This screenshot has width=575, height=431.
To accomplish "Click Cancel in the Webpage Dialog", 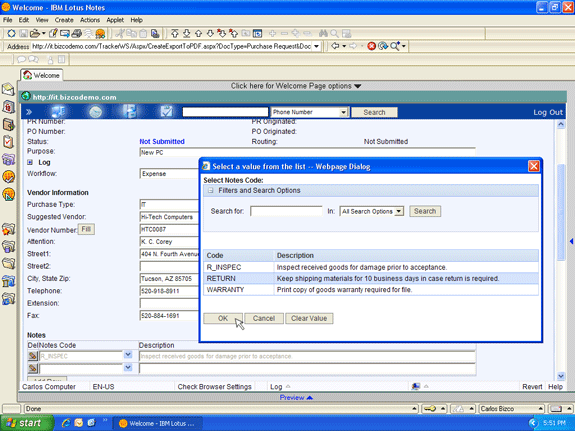I will (x=264, y=318).
